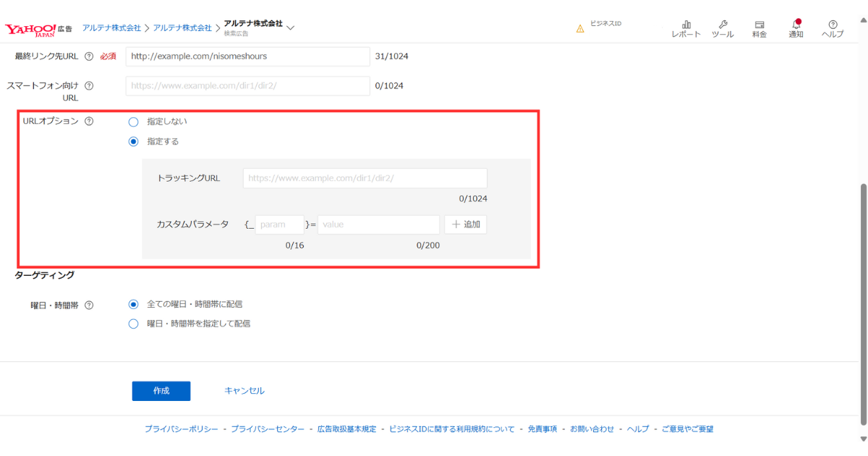The width and height of the screenshot is (868, 456).
Task: Click help icon next to 曜日・時間帯
Action: (x=89, y=305)
